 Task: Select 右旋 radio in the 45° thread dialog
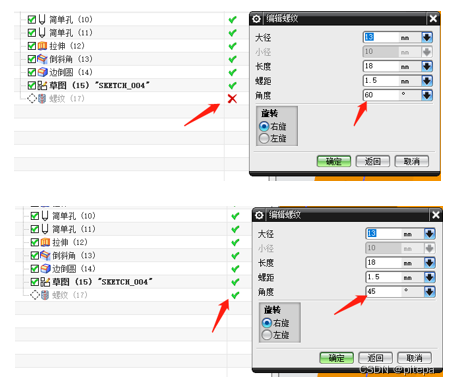267,323
